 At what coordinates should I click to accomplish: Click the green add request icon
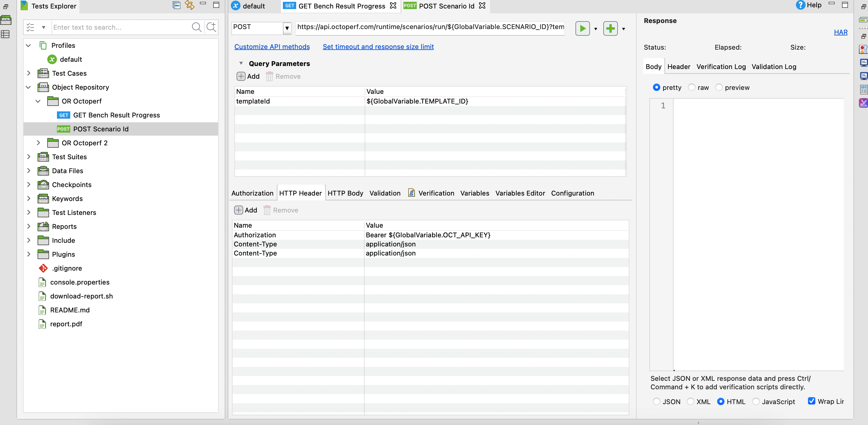611,28
